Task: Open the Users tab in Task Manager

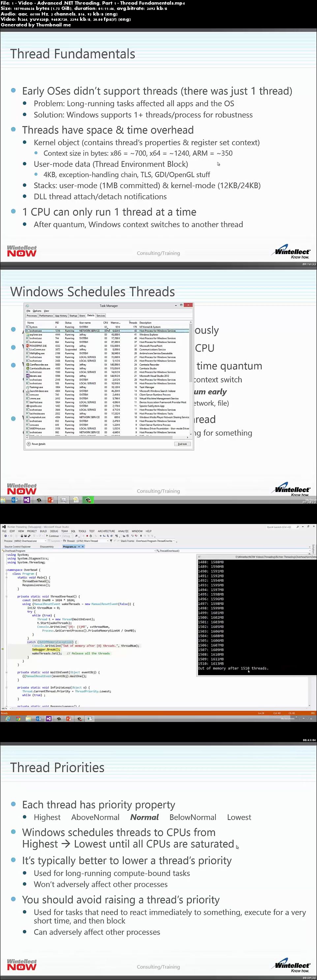Action: click(x=82, y=316)
